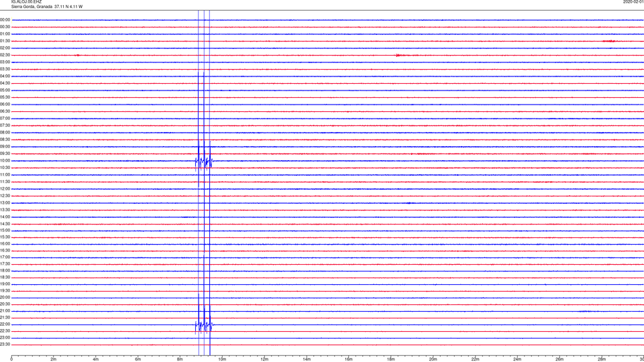Pick the 20:30 time label

coord(5,304)
